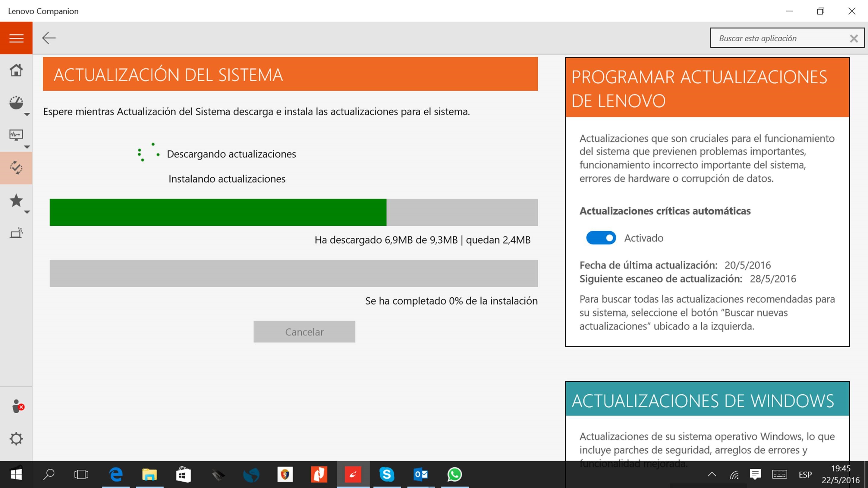868x488 pixels.
Task: Click 'Ha descargado 6,9MB de 9,3MB' text
Action: pos(386,240)
